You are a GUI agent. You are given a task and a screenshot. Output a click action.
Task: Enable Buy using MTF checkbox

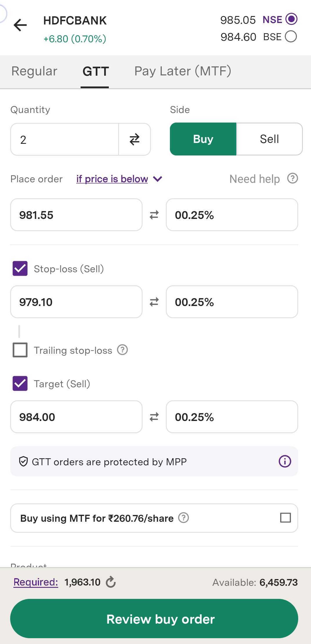click(285, 518)
